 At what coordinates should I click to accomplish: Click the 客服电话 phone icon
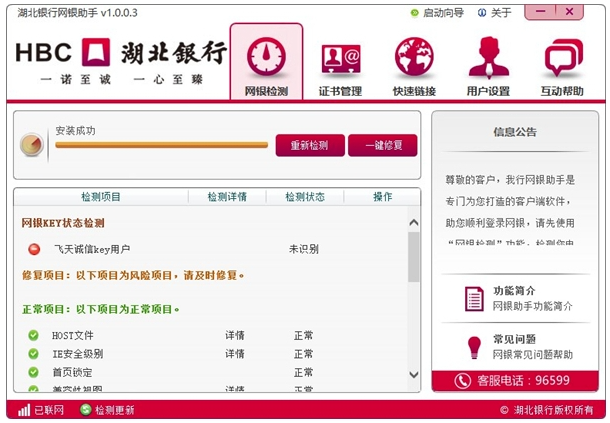point(463,381)
